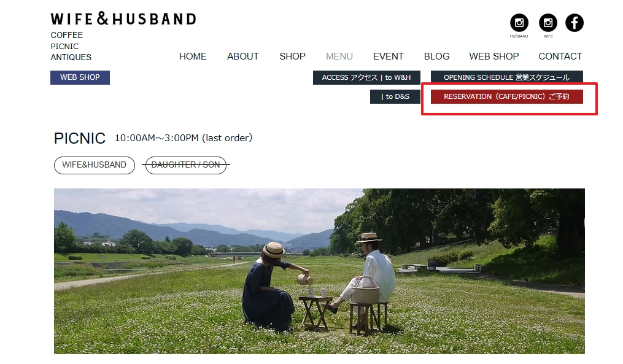Click the blue WEB SHOP button
Image resolution: width=623 pixels, height=364 pixels.
tap(80, 77)
